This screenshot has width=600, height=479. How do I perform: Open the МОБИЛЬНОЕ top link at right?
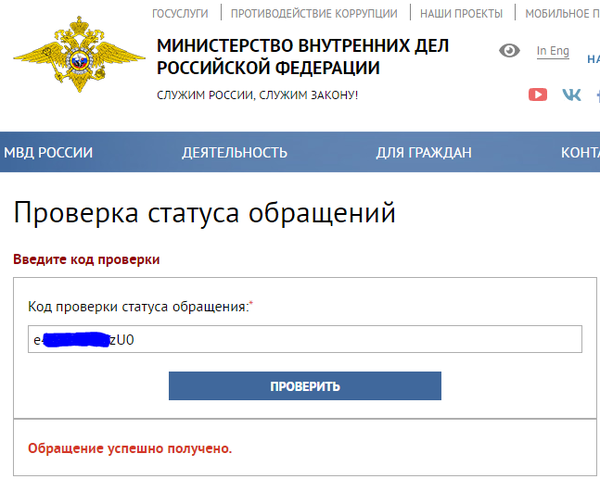tap(562, 13)
